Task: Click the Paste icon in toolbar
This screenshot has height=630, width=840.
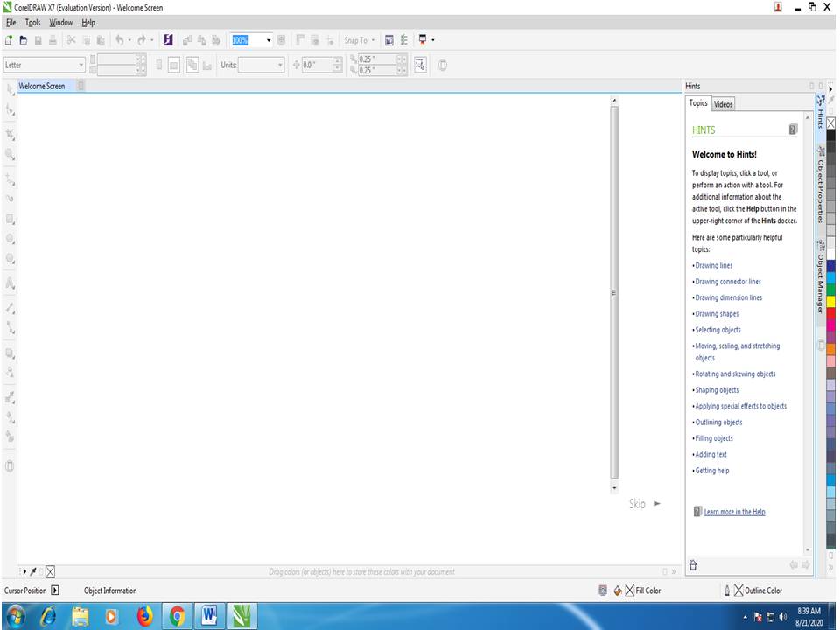Action: (x=101, y=40)
